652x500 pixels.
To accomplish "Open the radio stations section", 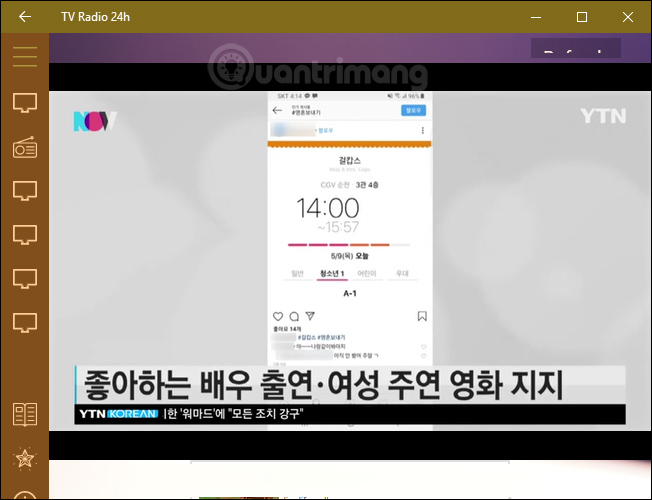I will click(x=25, y=147).
